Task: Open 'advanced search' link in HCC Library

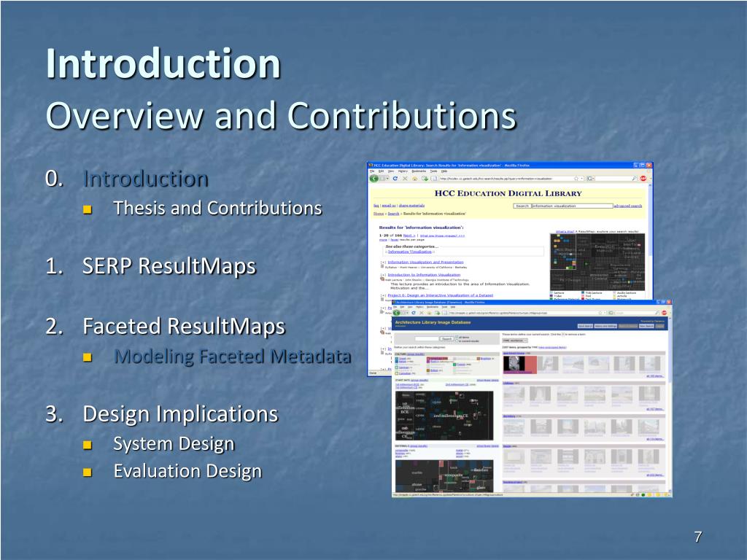Action: click(x=628, y=206)
